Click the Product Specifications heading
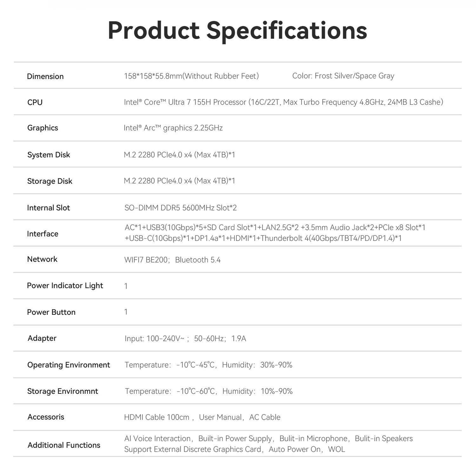Image resolution: width=476 pixels, height=476 pixels. tap(237, 30)
